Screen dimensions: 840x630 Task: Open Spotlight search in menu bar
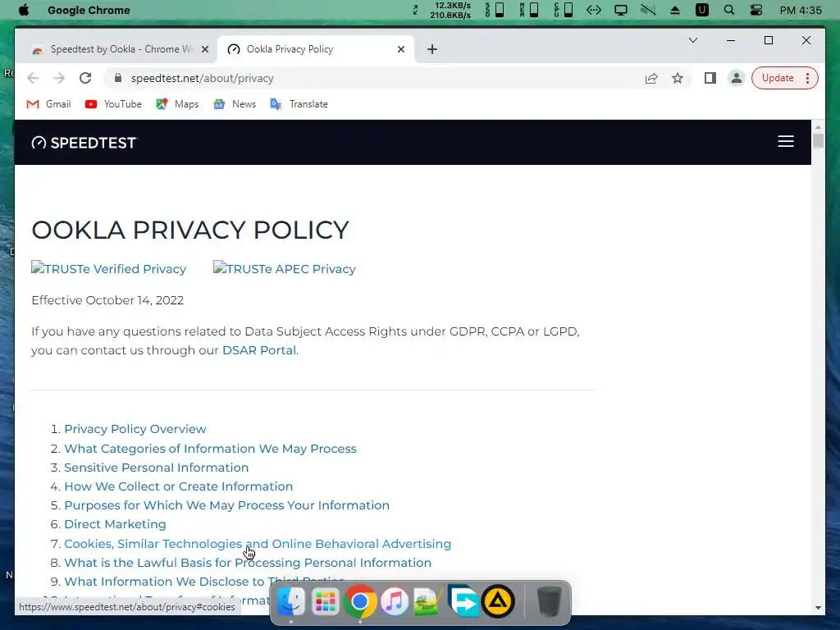coord(728,10)
